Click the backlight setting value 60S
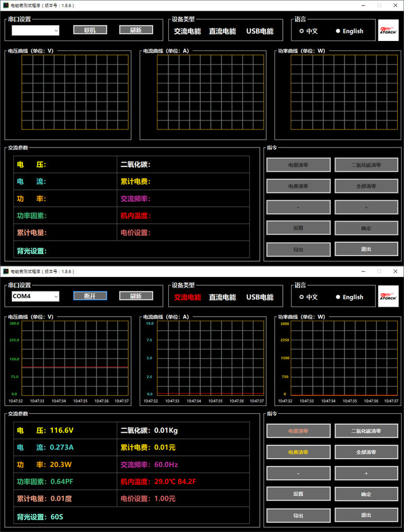This screenshot has width=404, height=532. tap(57, 517)
